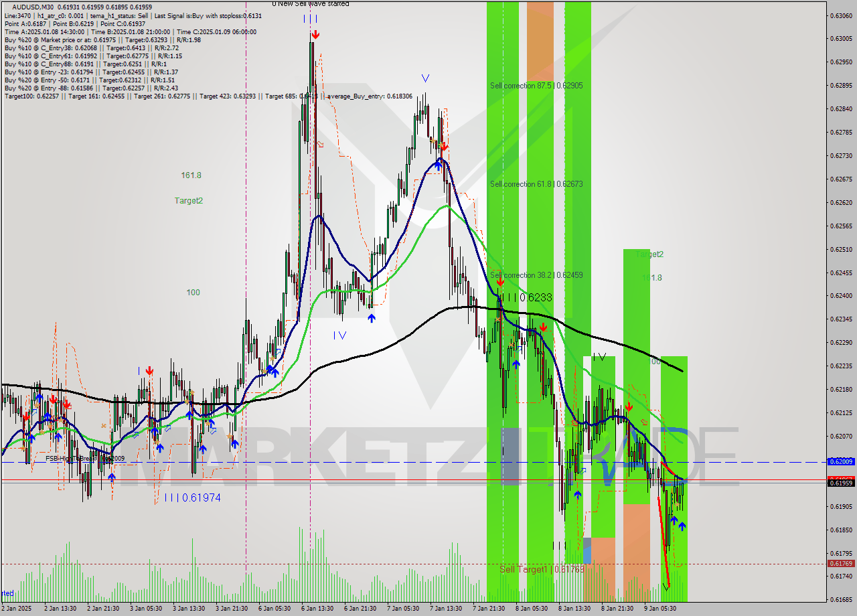Select the 0.62400 price axis label
This screenshot has width=857, height=616.
click(x=842, y=295)
